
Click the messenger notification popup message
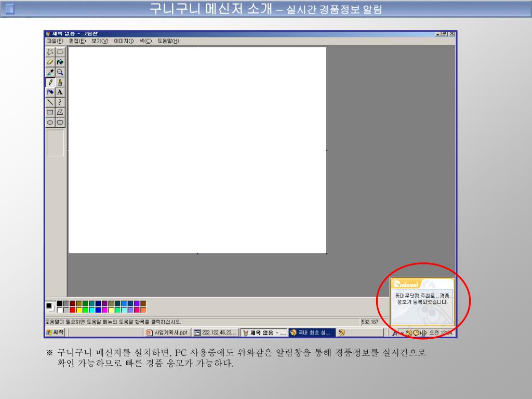point(422,299)
